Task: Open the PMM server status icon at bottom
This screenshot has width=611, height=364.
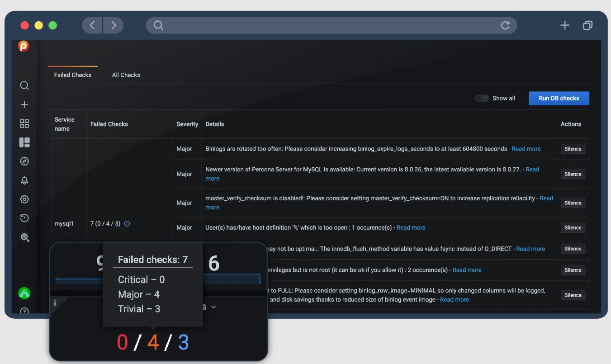Action: [24, 293]
